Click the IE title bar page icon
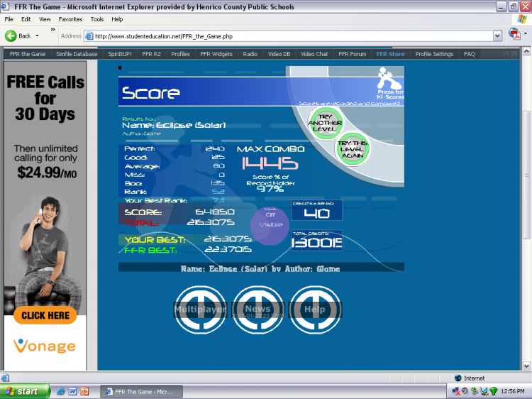This screenshot has height=399, width=532. point(5,6)
